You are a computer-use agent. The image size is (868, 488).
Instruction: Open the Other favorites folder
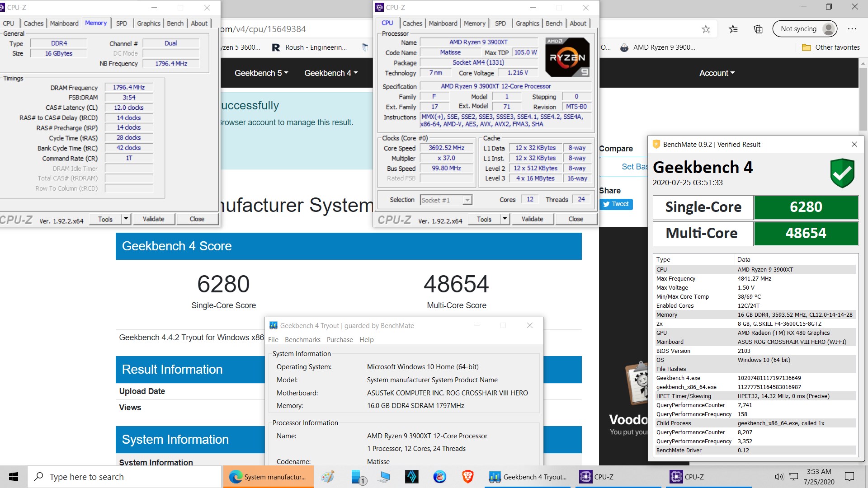(x=830, y=47)
